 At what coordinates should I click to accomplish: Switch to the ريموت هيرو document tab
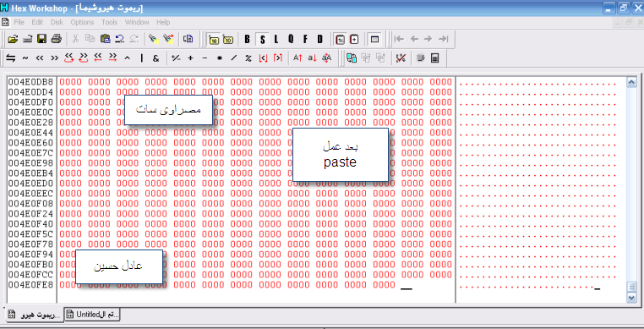(x=35, y=315)
